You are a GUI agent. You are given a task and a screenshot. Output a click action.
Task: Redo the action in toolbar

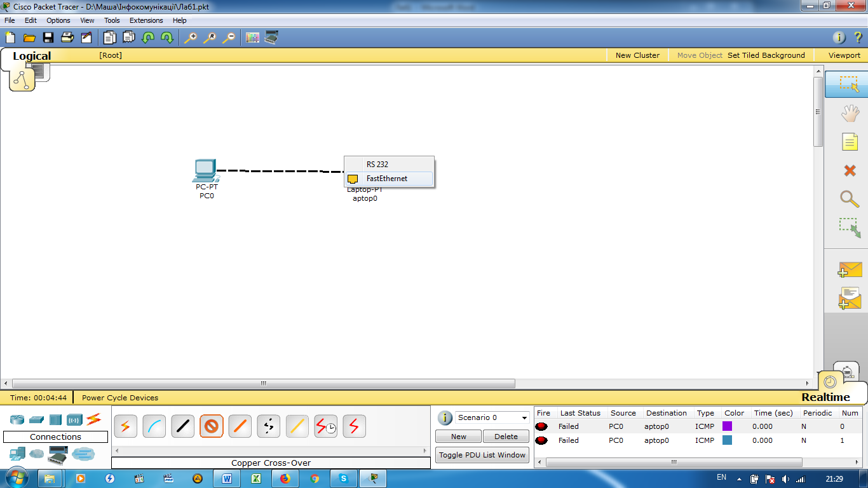pos(167,37)
